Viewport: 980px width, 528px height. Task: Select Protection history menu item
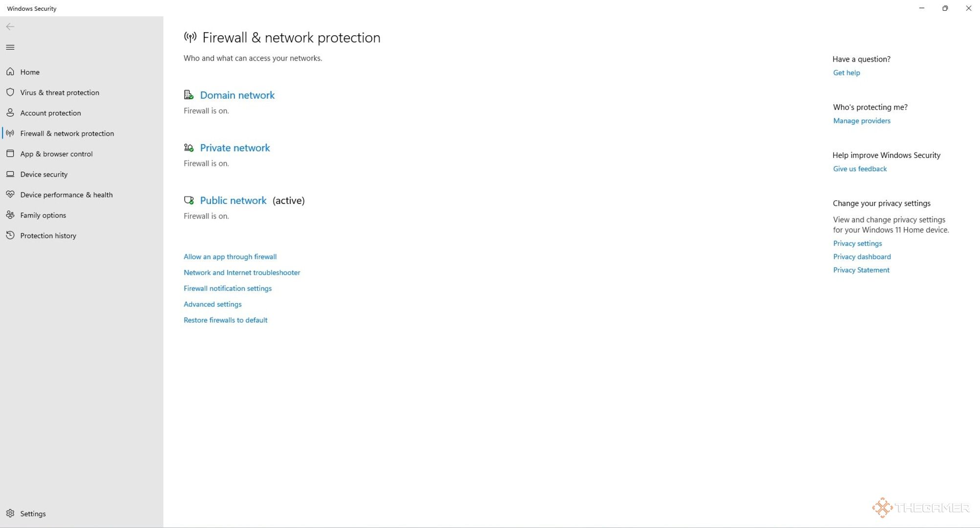tap(49, 235)
